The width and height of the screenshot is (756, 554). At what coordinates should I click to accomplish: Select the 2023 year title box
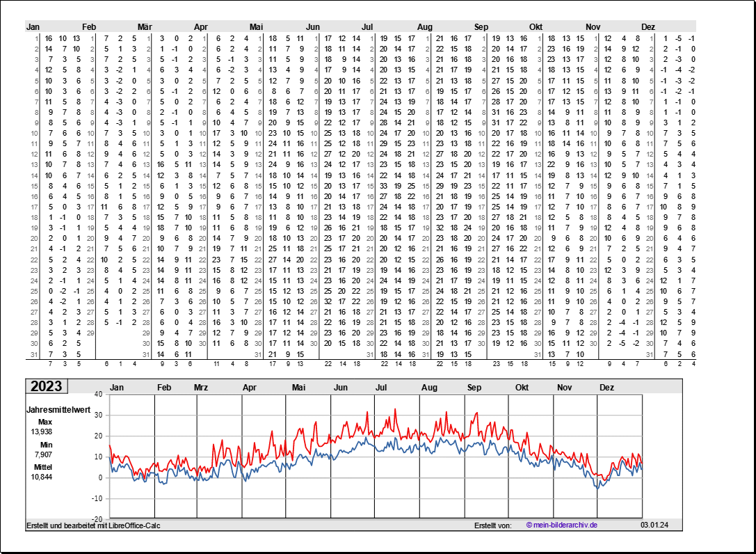click(46, 386)
